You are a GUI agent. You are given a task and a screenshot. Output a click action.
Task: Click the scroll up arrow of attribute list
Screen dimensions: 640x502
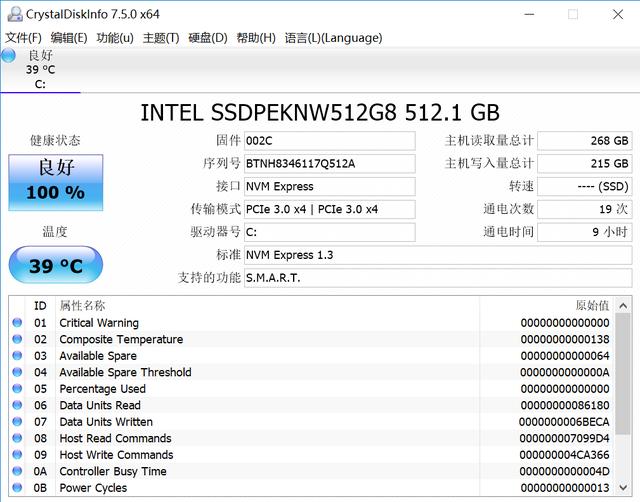(623, 306)
